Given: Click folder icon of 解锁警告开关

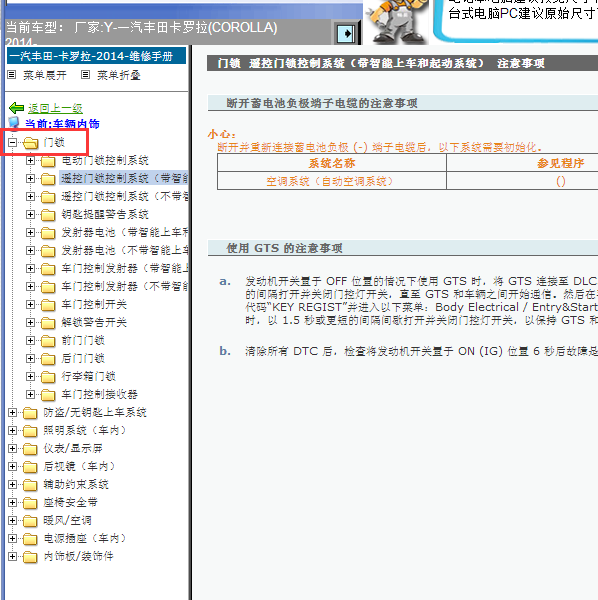Looking at the screenshot, I should (48, 323).
